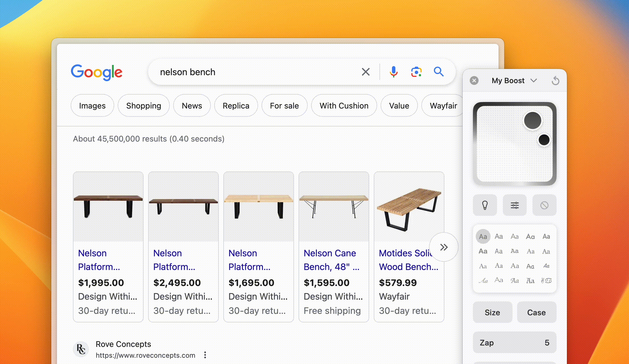Open the Zap section showing 5
Viewport: 629px width, 364px height.
[x=514, y=343]
